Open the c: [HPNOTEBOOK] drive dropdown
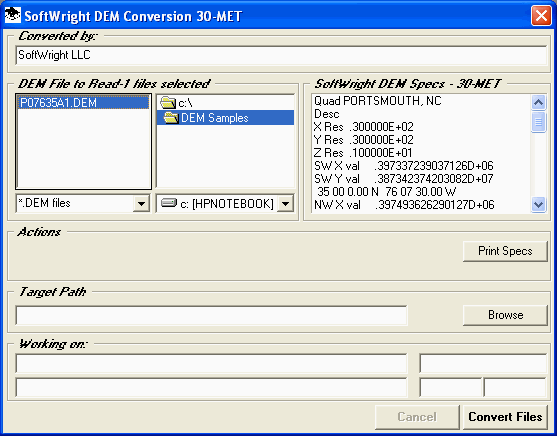The width and height of the screenshot is (557, 436). [285, 204]
